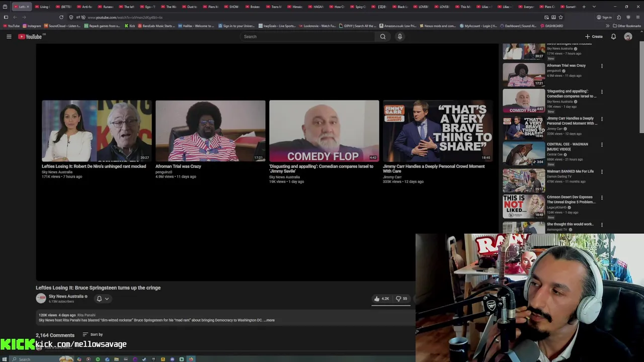This screenshot has height=362, width=644.
Task: Go back with the browser back arrow
Action: [15, 17]
